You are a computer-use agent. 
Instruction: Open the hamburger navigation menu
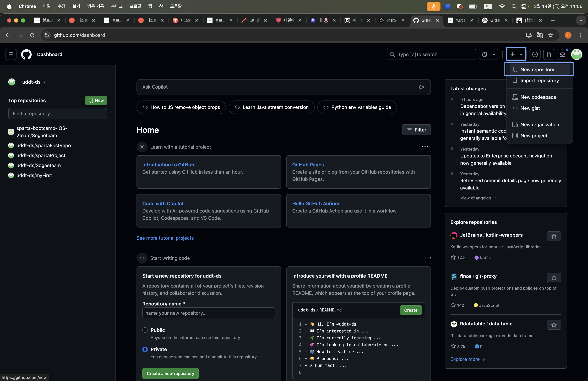click(11, 54)
